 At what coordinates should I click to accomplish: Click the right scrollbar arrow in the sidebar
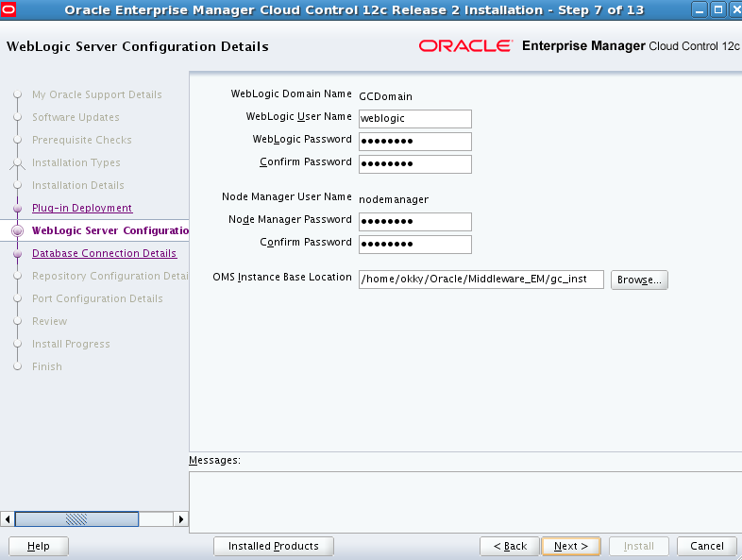[x=180, y=519]
